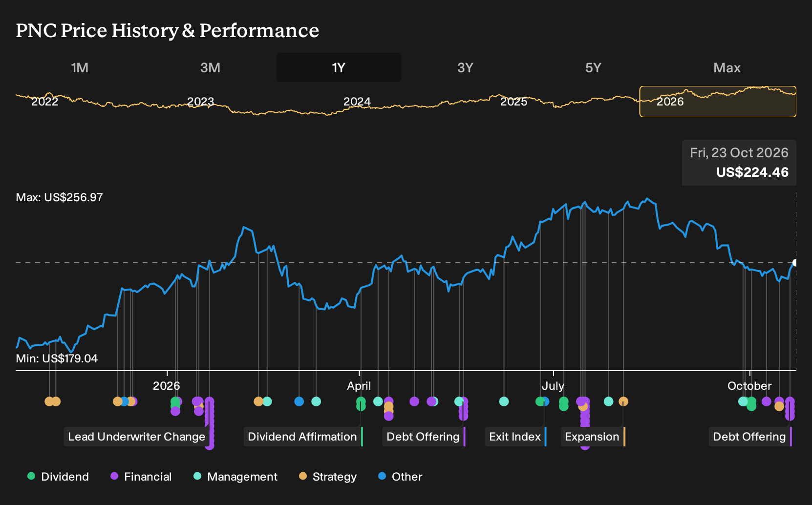
Task: Click the orange Strategy dot above Expansion label
Action: [x=623, y=401]
